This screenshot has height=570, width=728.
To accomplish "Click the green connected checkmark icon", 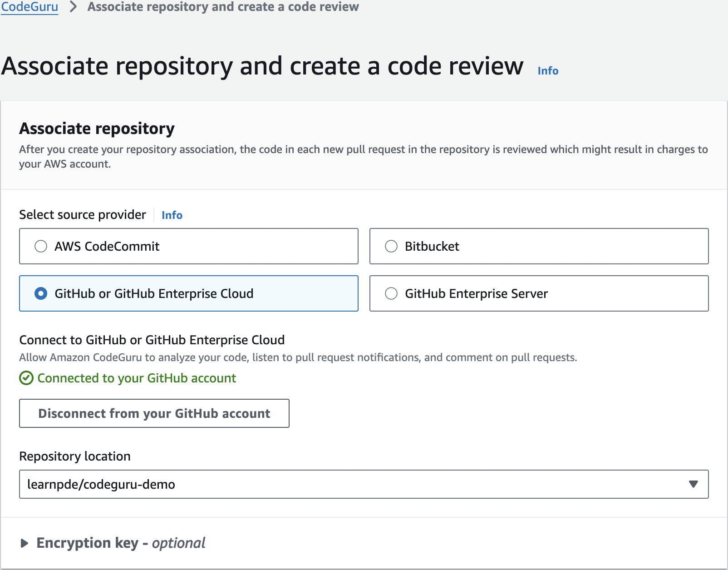I will (26, 378).
